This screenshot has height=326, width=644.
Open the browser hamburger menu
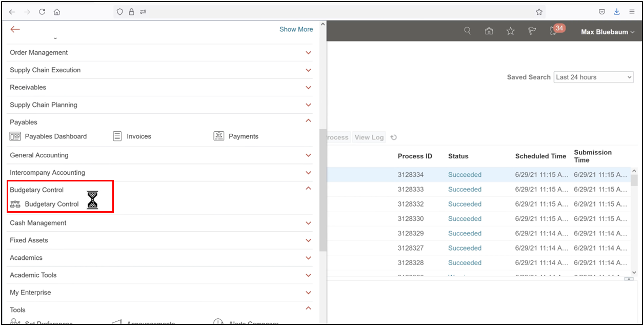pos(632,11)
